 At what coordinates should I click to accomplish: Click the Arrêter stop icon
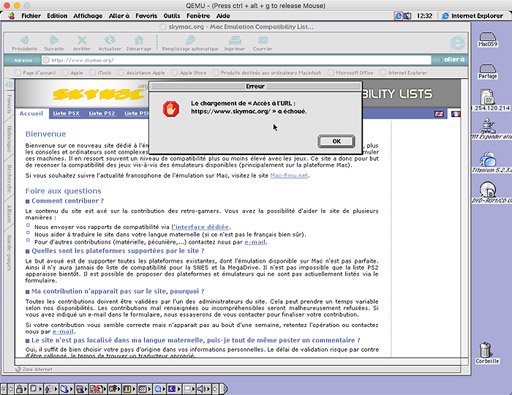click(82, 40)
